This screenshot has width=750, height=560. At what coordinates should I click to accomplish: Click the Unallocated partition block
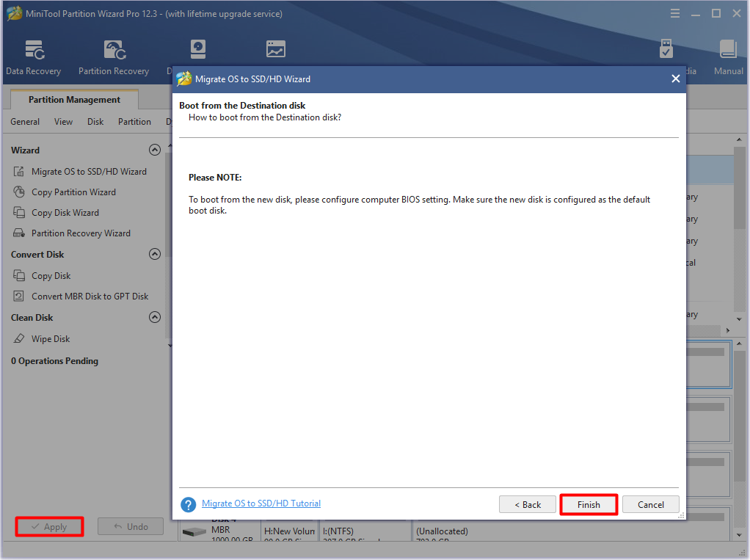coord(550,531)
